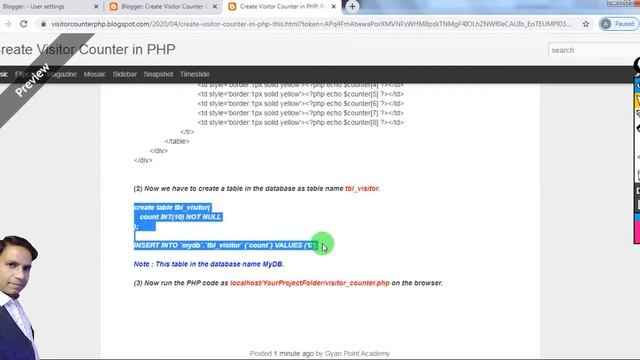Click the INSERT INTO mydb statement
The width and height of the screenshot is (640, 360).
pyautogui.click(x=225, y=245)
